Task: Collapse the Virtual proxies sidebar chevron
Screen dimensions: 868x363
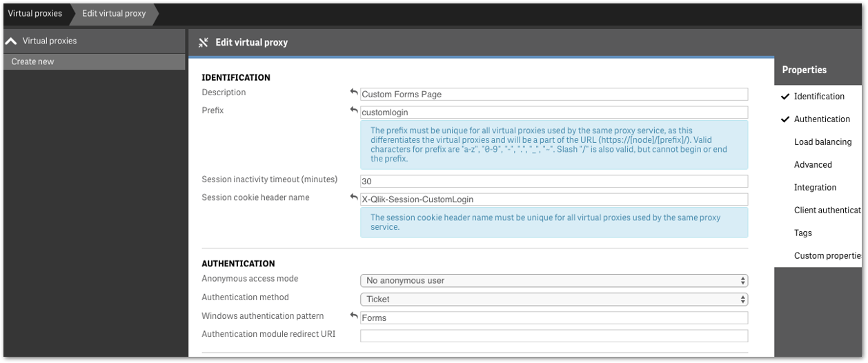Action: point(11,41)
